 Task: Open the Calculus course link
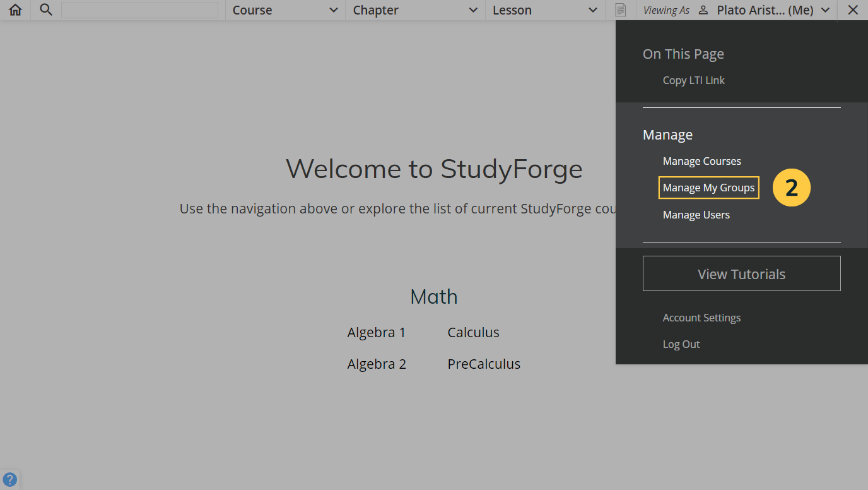point(473,332)
